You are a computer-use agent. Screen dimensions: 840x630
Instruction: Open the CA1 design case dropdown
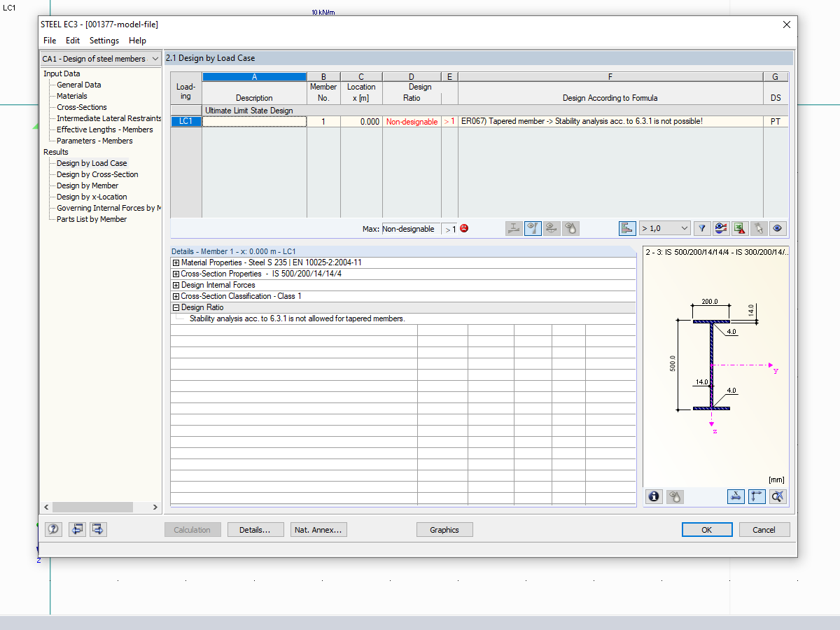coord(100,59)
